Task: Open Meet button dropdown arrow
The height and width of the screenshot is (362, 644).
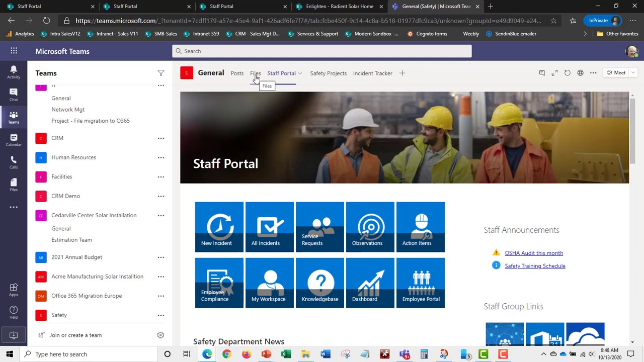Action: [633, 73]
